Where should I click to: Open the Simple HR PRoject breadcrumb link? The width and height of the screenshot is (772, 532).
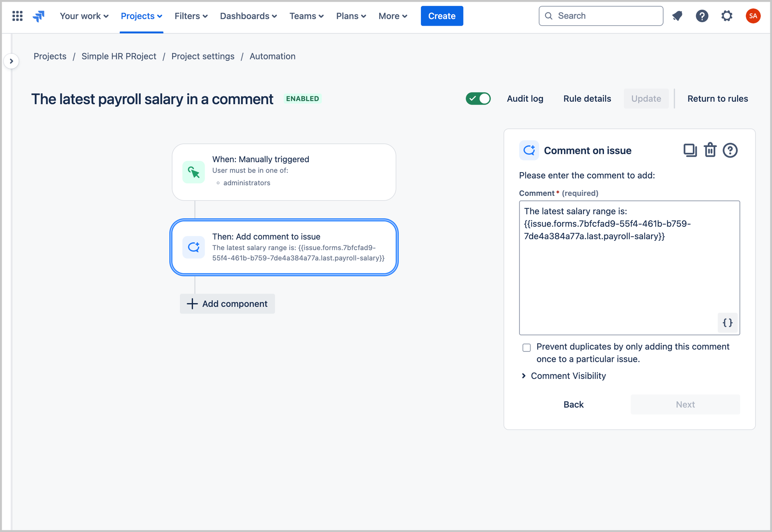click(x=119, y=56)
